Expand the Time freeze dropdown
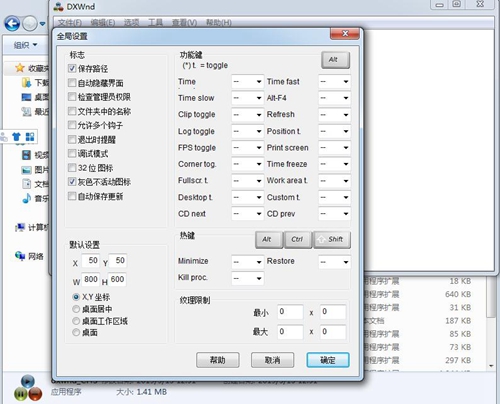Screen dimensions: 500x404 pyautogui.click(x=334, y=164)
